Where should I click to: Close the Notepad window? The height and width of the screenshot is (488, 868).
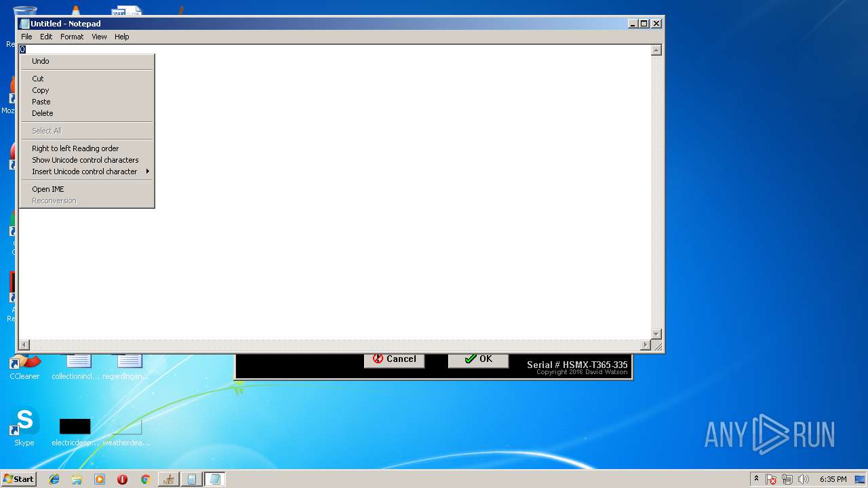coord(656,24)
